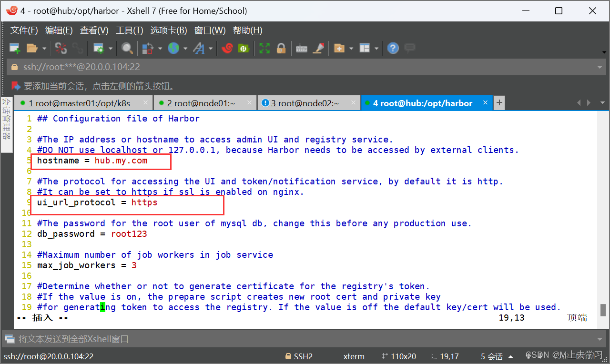This screenshot has height=364, width=610.
Task: Click the tab scroll left arrow
Action: 579,103
